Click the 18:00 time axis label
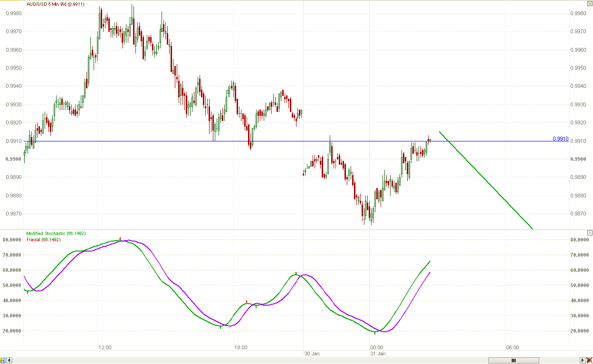Image resolution: width=593 pixels, height=364 pixels. point(240,347)
